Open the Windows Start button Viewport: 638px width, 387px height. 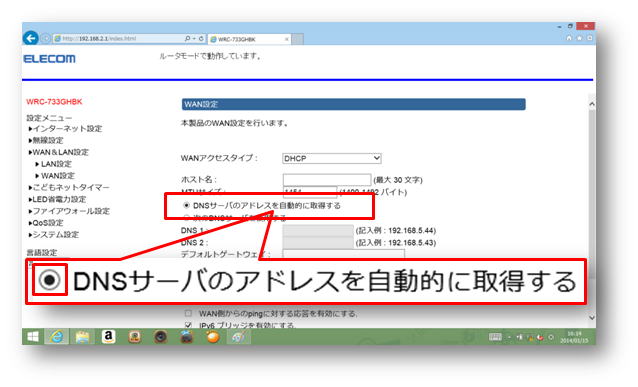33,337
